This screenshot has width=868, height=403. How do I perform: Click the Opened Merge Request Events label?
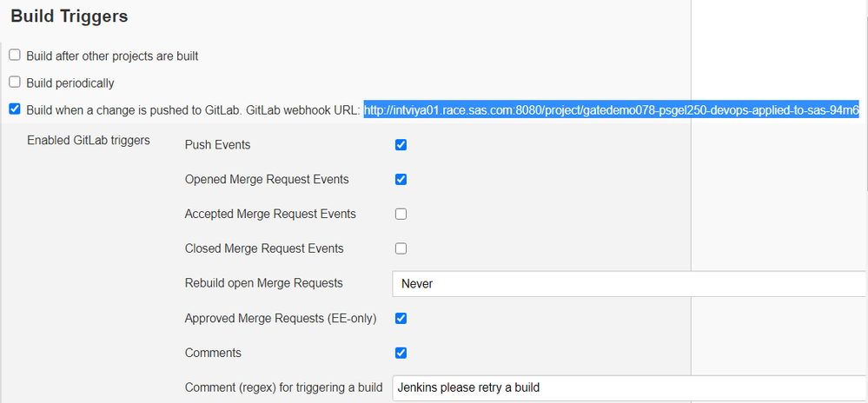coord(267,180)
